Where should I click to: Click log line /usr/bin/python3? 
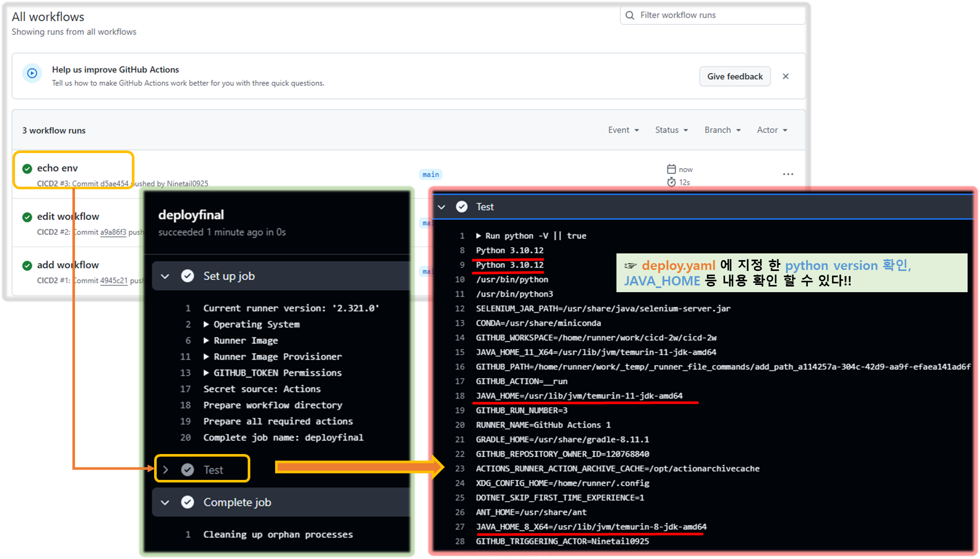514,294
